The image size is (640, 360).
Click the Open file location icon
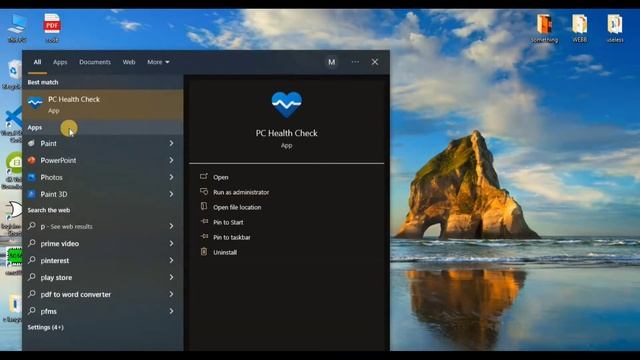204,207
